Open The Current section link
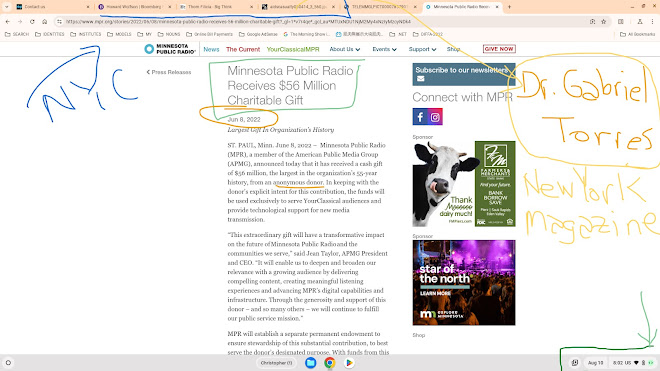Viewport: 660px width, 371px height. [243, 49]
